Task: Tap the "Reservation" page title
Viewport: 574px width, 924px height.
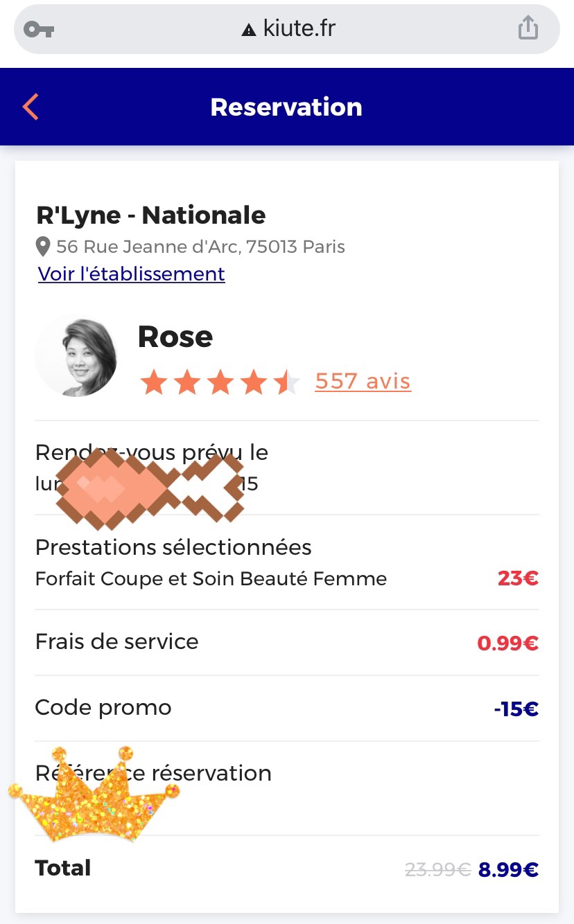Action: pyautogui.click(x=286, y=107)
